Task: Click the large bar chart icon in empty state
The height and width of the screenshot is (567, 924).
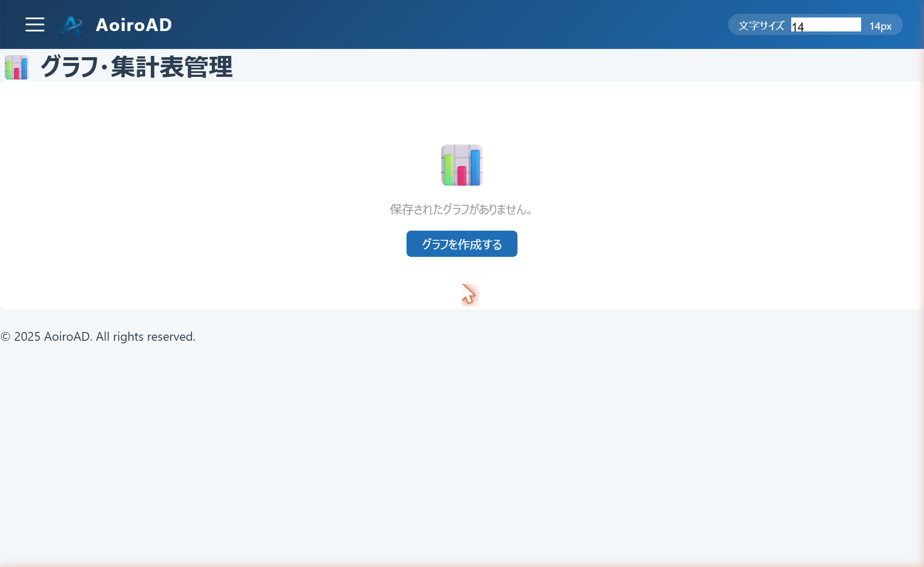Action: pyautogui.click(x=462, y=165)
